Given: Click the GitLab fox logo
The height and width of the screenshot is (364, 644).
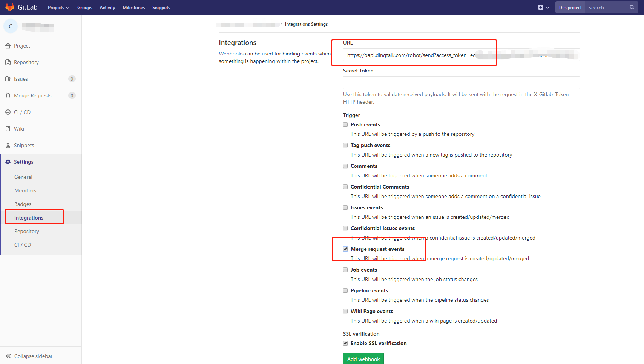Looking at the screenshot, I should (x=10, y=7).
